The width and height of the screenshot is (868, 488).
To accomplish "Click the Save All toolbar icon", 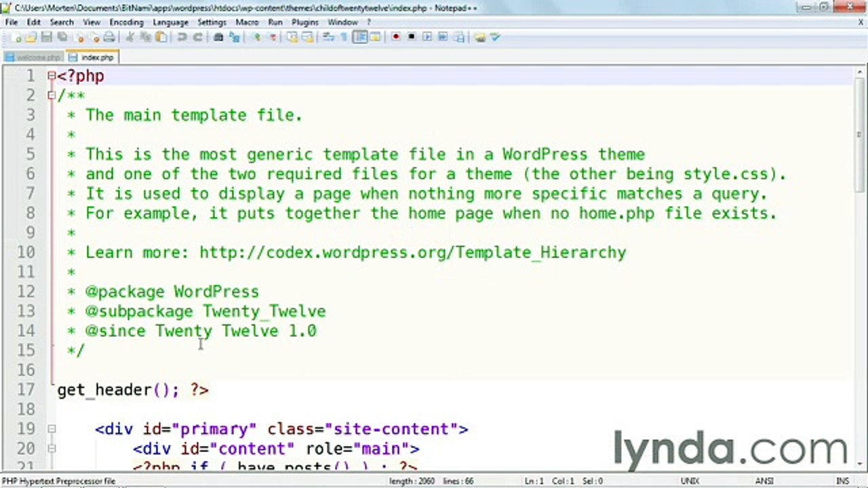I will 62,37.
